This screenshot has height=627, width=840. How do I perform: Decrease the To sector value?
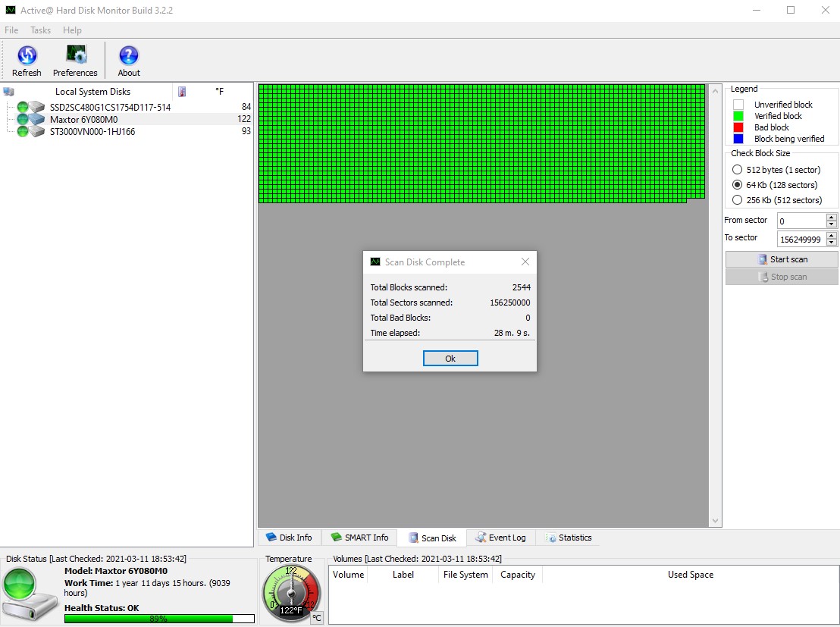point(832,243)
